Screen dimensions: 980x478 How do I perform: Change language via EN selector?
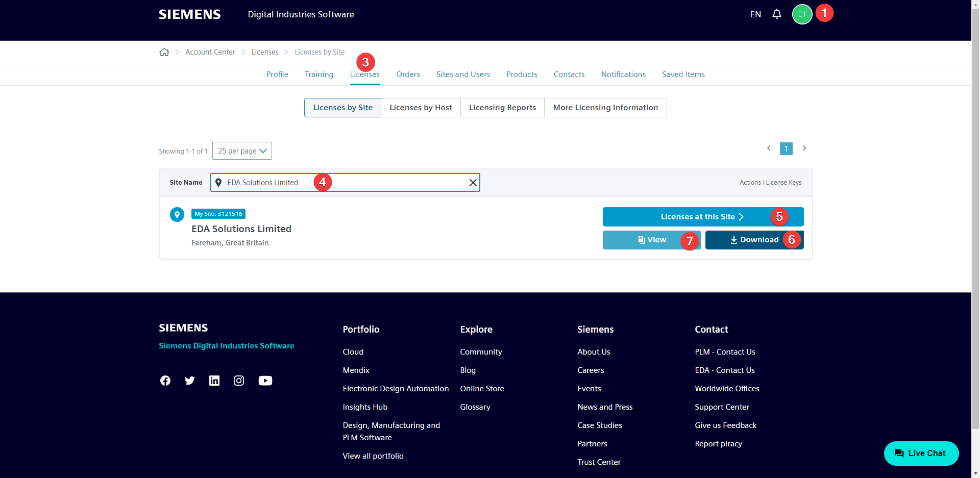(755, 14)
